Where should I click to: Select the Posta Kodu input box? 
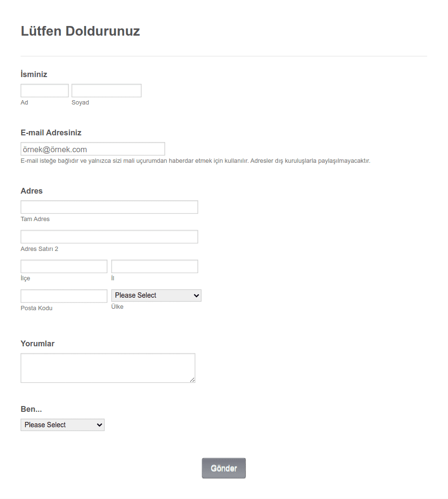click(64, 296)
